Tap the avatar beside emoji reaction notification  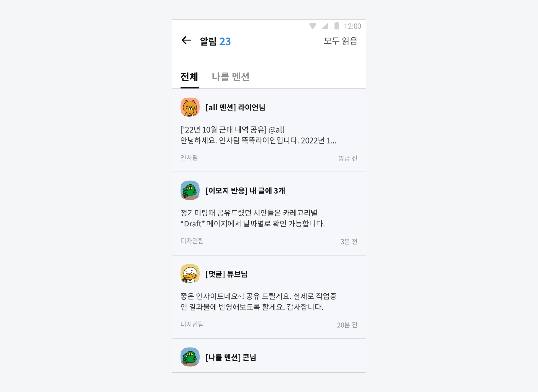click(x=190, y=190)
